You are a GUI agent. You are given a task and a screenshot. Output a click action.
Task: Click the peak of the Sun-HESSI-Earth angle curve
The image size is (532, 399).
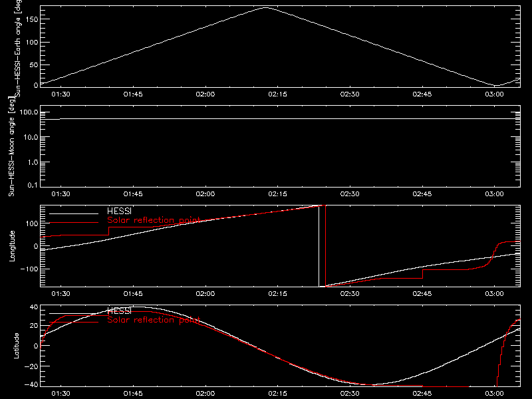[265, 7]
